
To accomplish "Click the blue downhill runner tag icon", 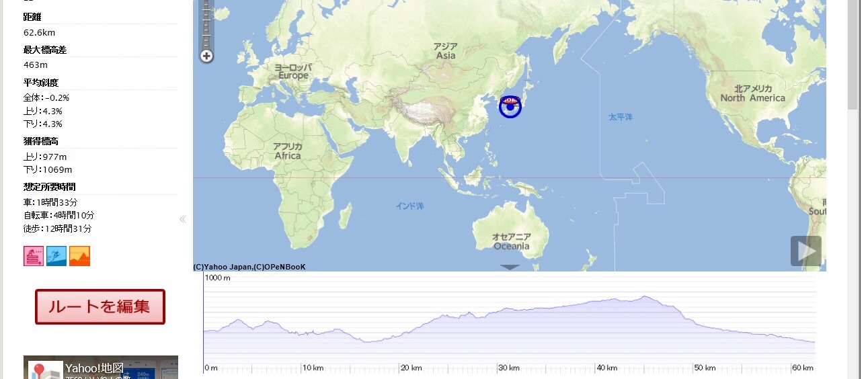I will click(x=56, y=256).
